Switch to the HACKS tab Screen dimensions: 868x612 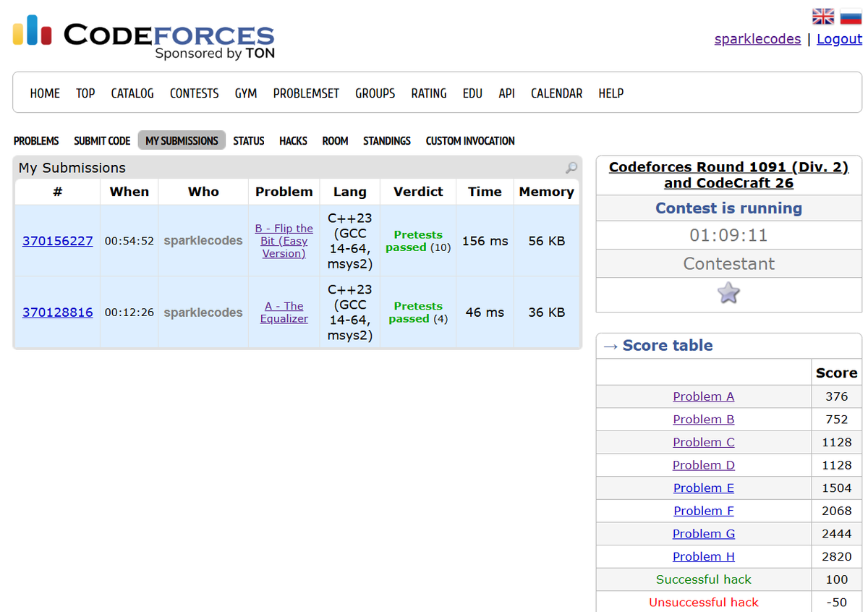[x=293, y=141]
